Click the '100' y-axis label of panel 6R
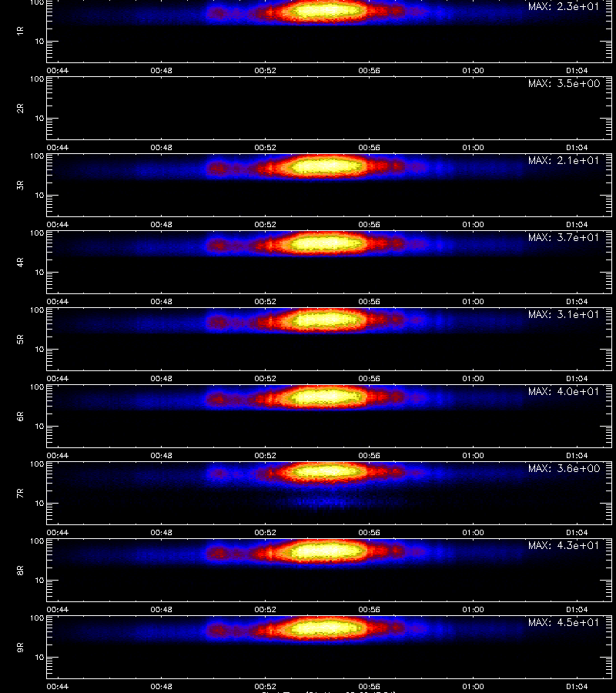The image size is (616, 693). pos(37,387)
